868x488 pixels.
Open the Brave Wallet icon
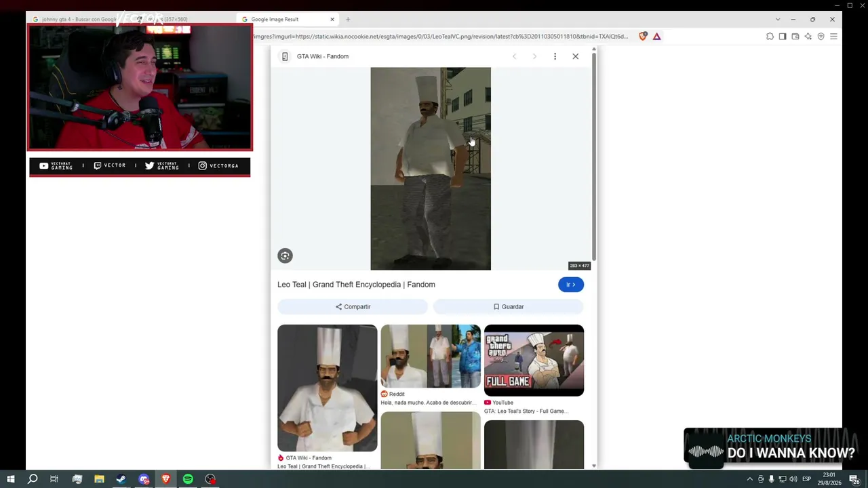[795, 37]
